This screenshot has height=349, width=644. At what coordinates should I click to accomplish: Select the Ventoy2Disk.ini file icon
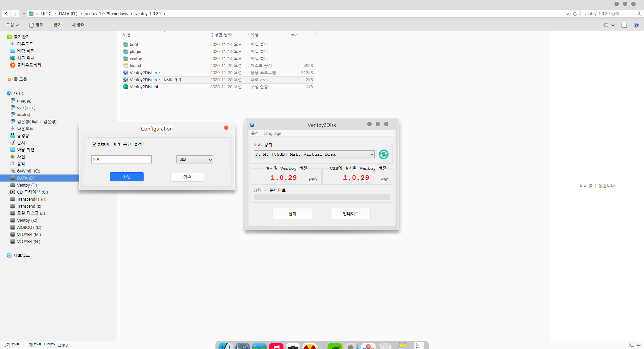[x=126, y=87]
